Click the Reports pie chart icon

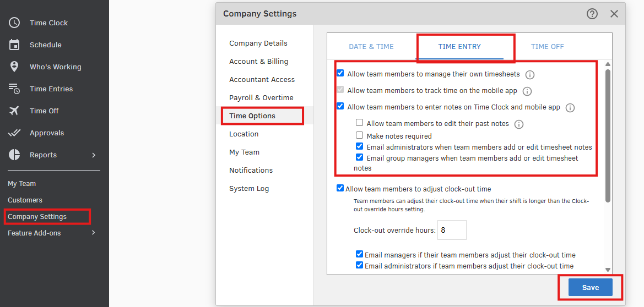point(14,155)
